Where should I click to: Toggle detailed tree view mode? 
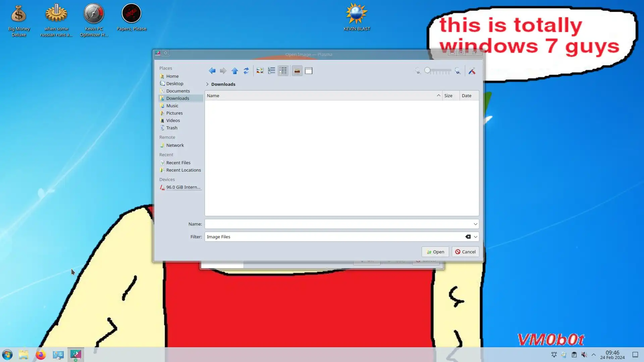pyautogui.click(x=283, y=71)
